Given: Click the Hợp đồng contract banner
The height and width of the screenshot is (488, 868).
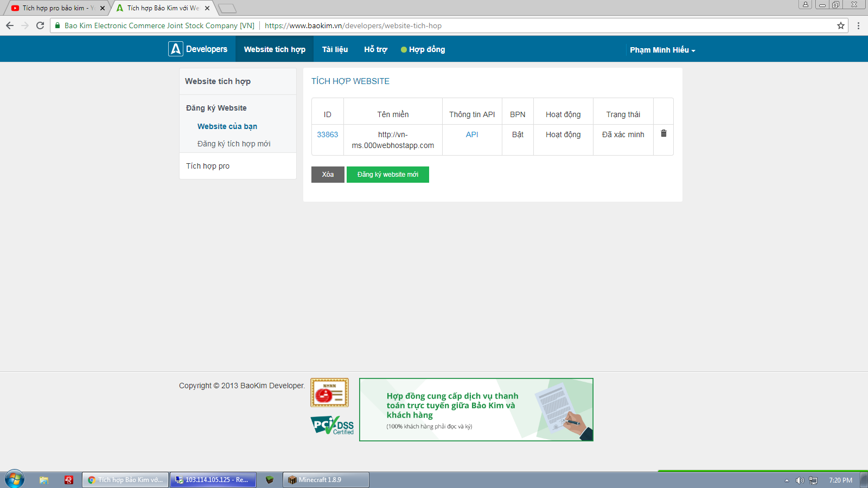Looking at the screenshot, I should [476, 409].
